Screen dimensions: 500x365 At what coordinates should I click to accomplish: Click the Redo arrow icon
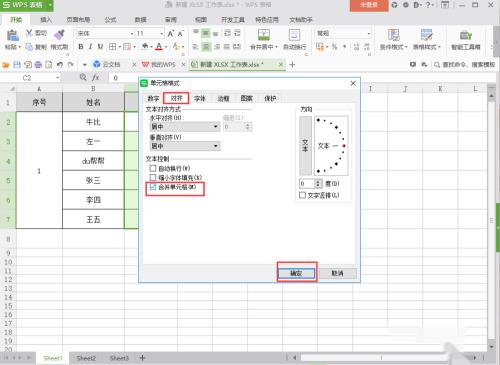tap(70, 64)
